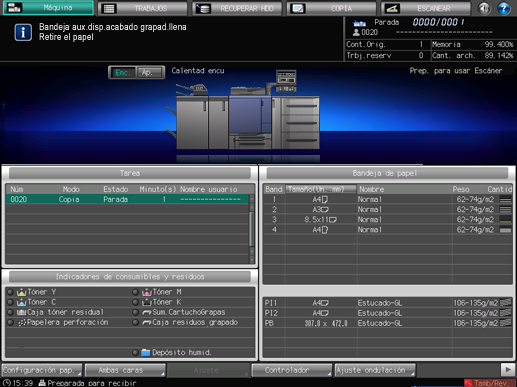This screenshot has height=387, width=517.
Task: Click the Tóner K indicator light
Action: tap(135, 302)
